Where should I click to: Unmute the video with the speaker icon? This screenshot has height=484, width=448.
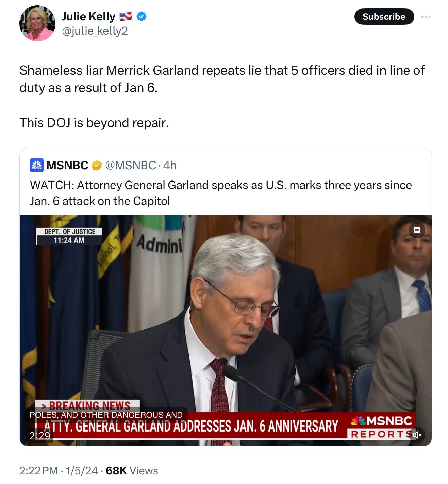[x=417, y=435]
